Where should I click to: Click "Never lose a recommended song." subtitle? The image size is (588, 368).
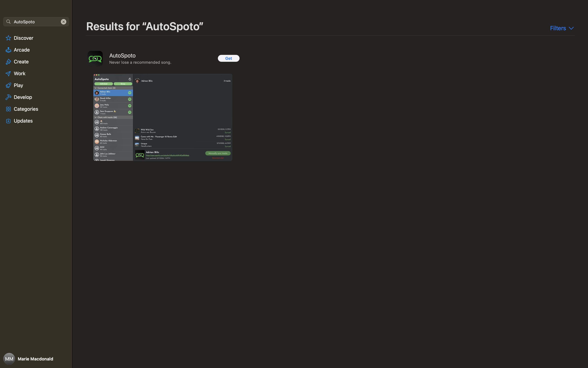click(x=140, y=63)
